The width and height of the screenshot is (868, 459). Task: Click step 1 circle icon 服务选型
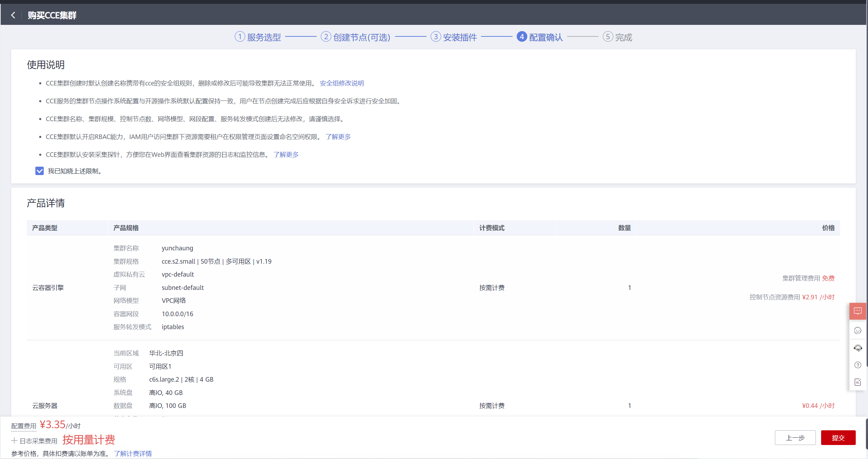(240, 37)
